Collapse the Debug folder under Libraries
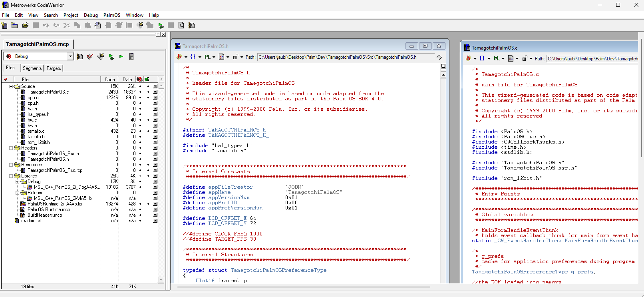The image size is (644, 297). tap(18, 181)
